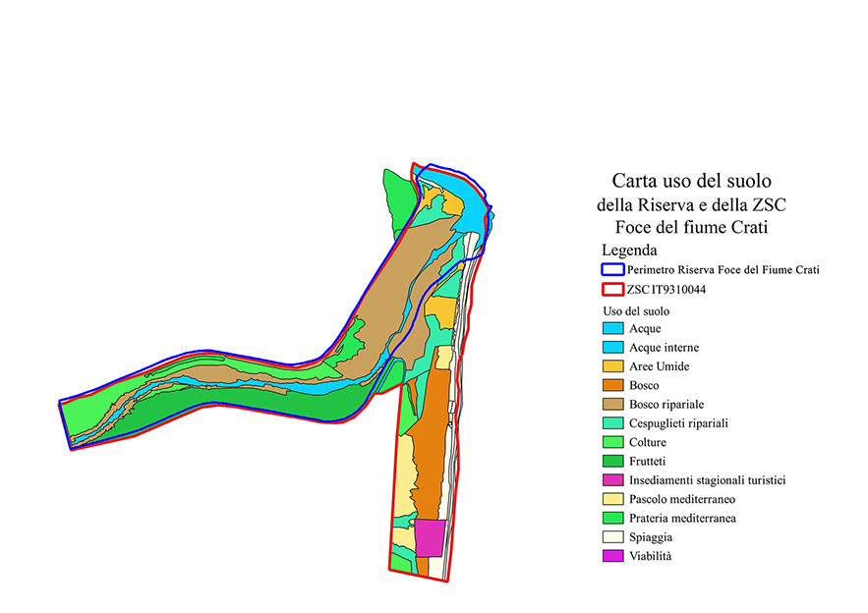
Task: Click the red ZSC IT9310044 outline symbol
Action: pyautogui.click(x=612, y=290)
